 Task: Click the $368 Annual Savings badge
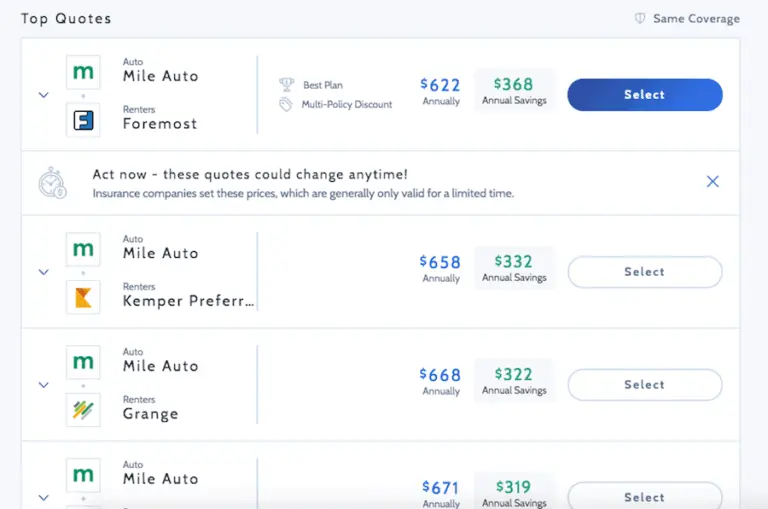click(x=514, y=90)
